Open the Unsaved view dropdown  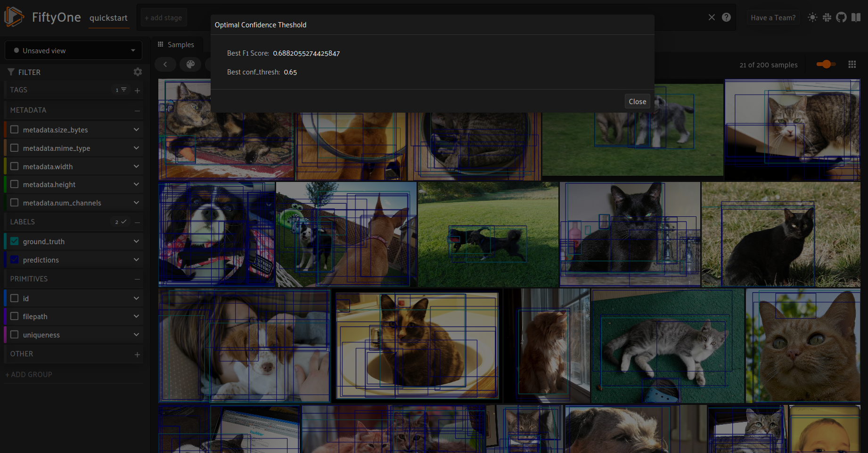74,50
